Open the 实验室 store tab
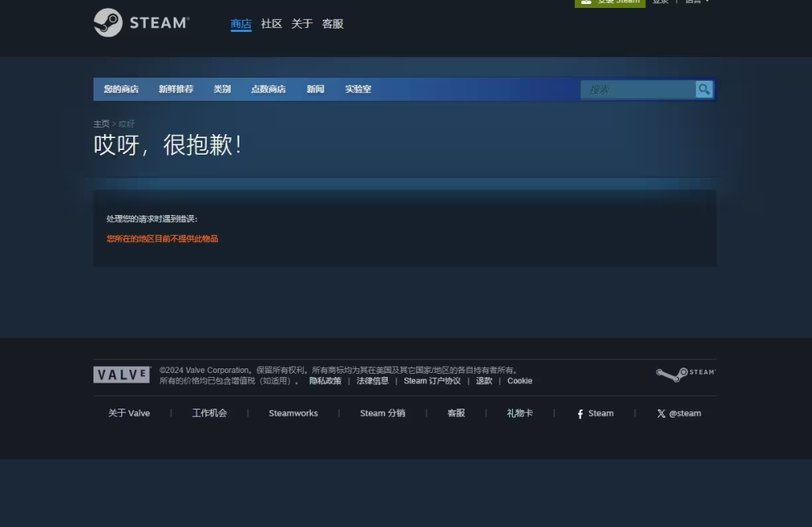812x527 pixels. (x=358, y=89)
